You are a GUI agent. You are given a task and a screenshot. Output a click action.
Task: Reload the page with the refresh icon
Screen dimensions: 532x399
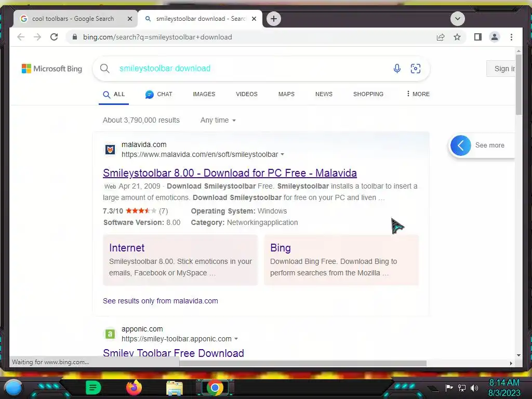54,37
